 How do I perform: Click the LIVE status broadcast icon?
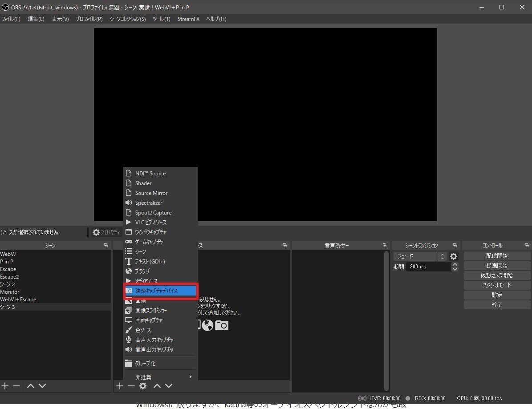pyautogui.click(x=362, y=398)
